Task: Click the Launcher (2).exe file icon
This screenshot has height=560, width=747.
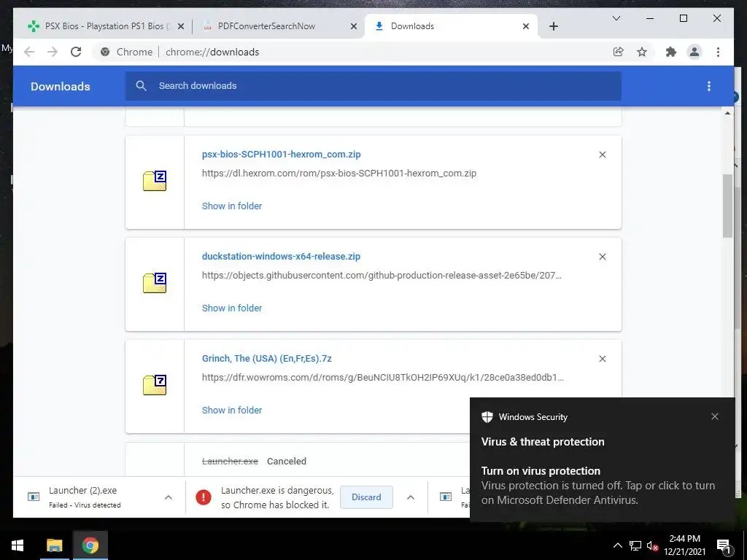Action: tap(34, 497)
